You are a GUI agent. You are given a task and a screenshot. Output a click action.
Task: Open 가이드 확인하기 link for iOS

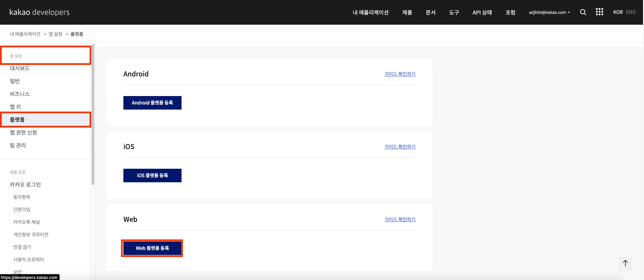(400, 147)
